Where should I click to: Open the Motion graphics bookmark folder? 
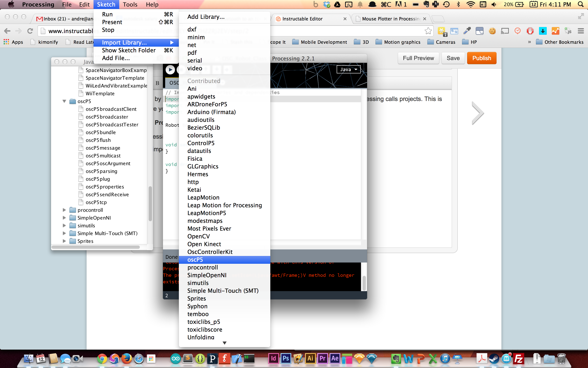pos(398,42)
